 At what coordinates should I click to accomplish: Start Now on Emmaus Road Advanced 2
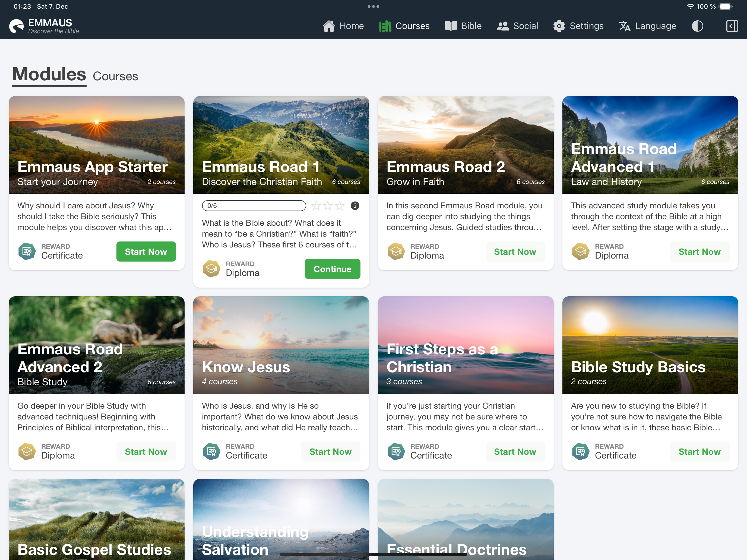[146, 451]
